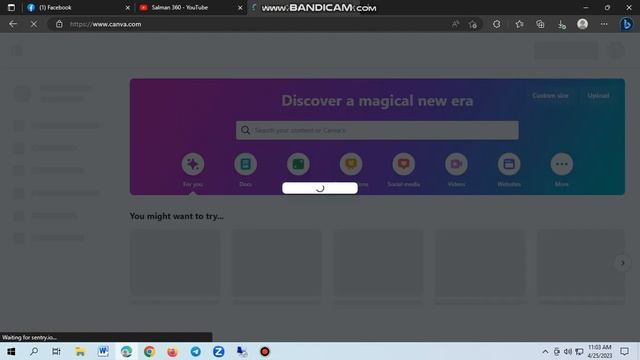Open the Windows notification center
This screenshot has width=640, height=360.
(624, 351)
